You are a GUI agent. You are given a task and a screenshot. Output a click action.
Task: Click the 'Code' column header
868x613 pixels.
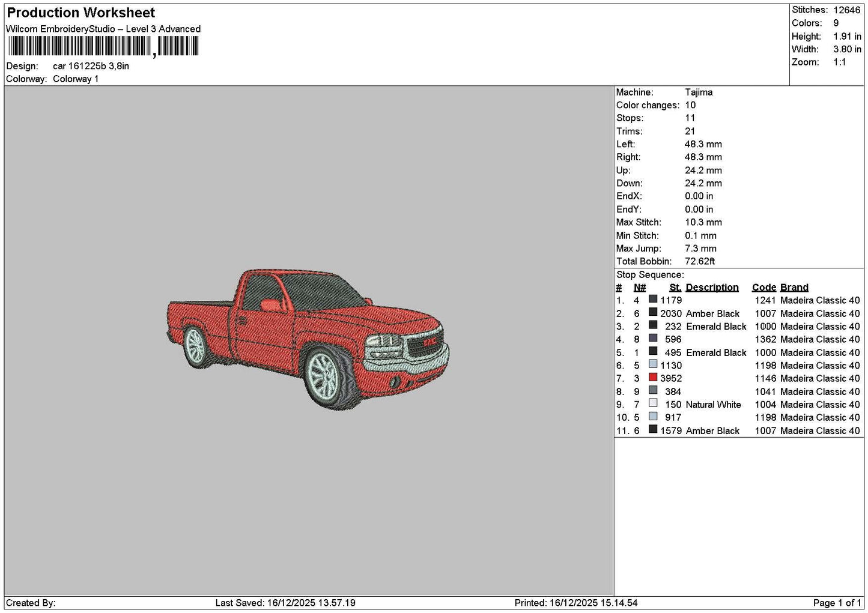click(x=764, y=288)
